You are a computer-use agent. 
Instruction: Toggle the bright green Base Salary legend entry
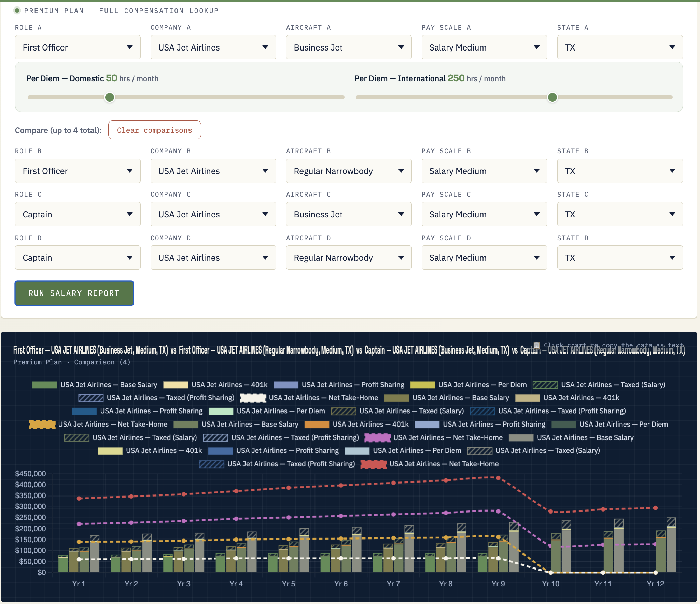coord(95,385)
